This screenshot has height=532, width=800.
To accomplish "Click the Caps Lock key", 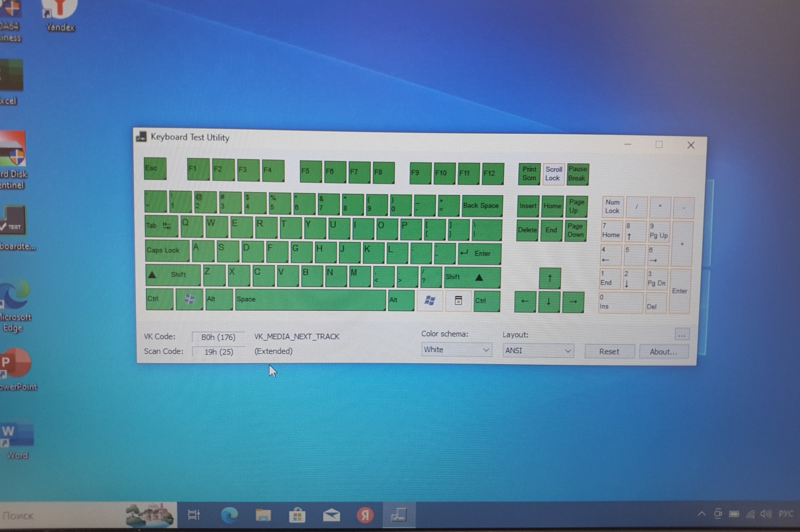I will pyautogui.click(x=167, y=251).
